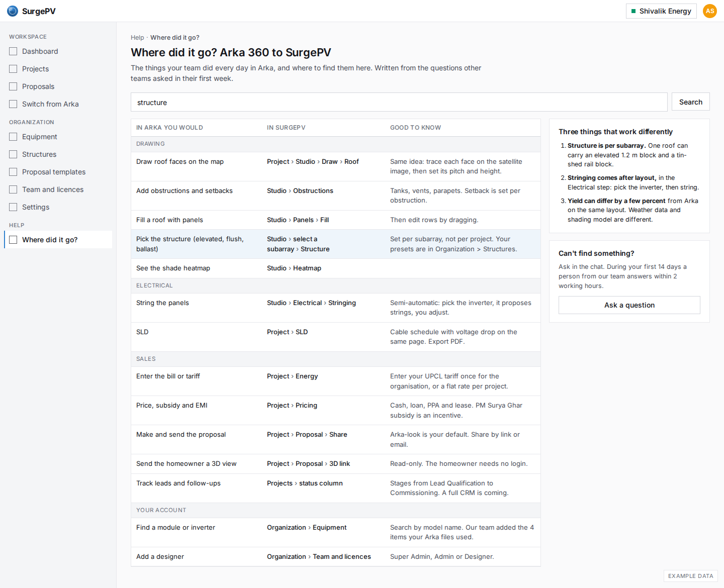Open the Shivalik Energy organization switcher
This screenshot has height=588, width=724.
coord(661,11)
